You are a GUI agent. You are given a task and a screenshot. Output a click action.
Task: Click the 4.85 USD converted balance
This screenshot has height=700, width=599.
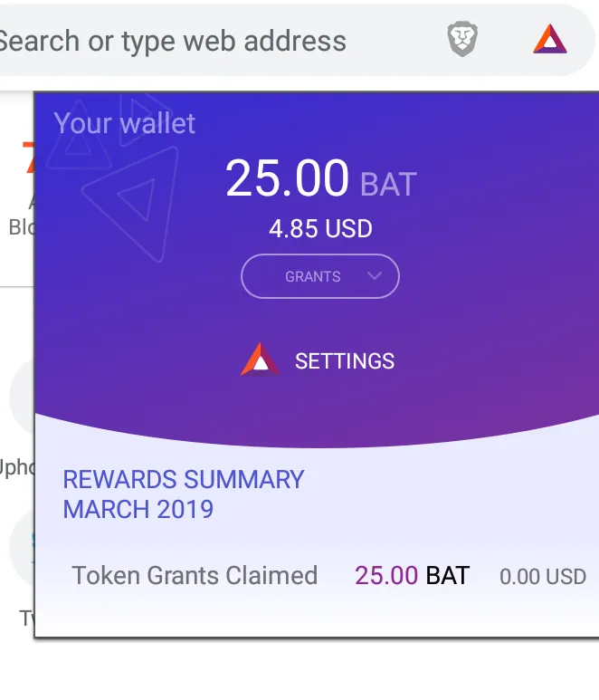320,228
